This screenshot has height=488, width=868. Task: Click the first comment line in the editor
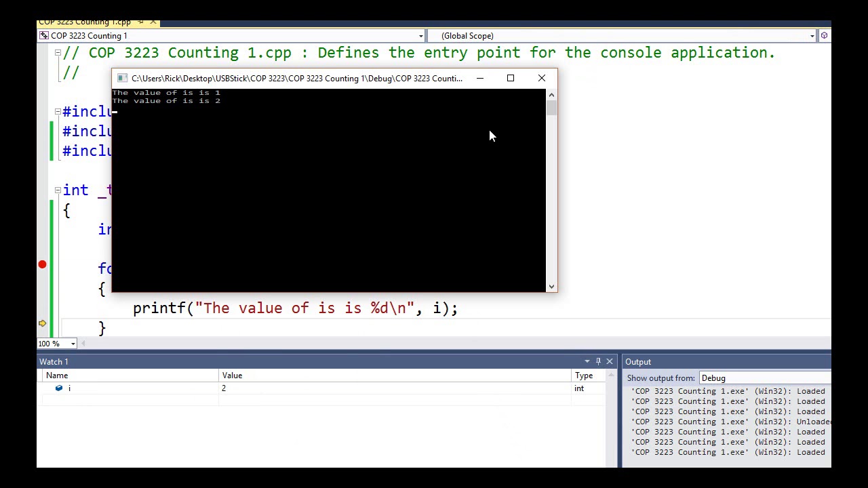coord(419,53)
